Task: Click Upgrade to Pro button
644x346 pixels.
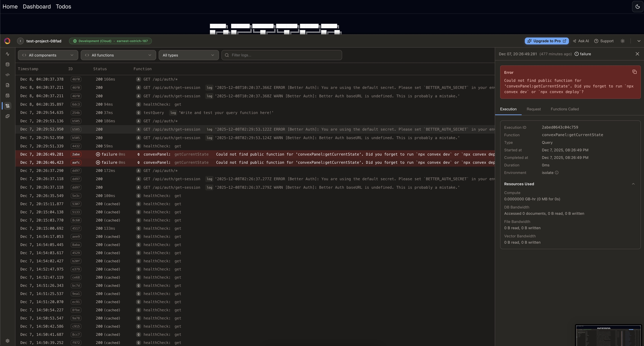Action: (546, 41)
